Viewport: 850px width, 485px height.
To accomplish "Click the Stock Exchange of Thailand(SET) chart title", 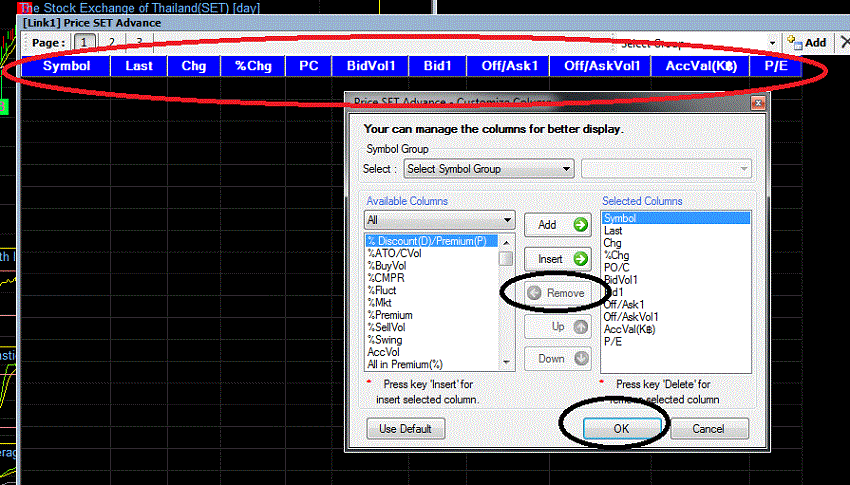I will tap(140, 8).
